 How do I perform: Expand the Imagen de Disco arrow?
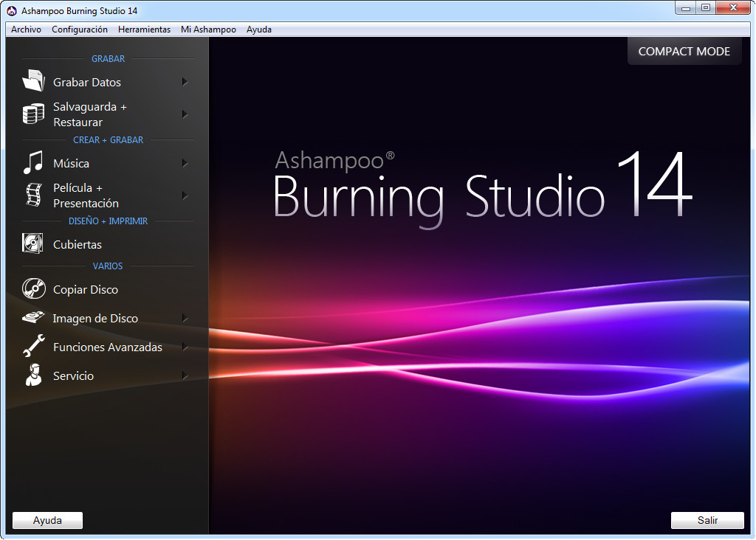point(185,319)
